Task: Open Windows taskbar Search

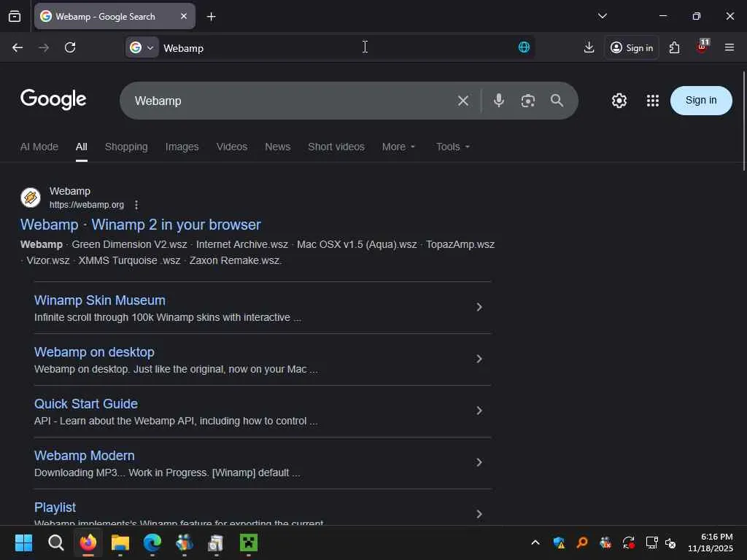Action: pyautogui.click(x=55, y=542)
